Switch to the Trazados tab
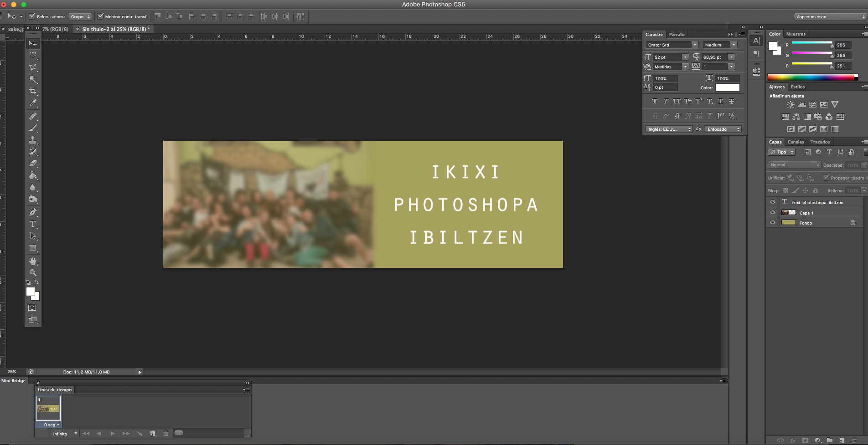 coord(820,142)
